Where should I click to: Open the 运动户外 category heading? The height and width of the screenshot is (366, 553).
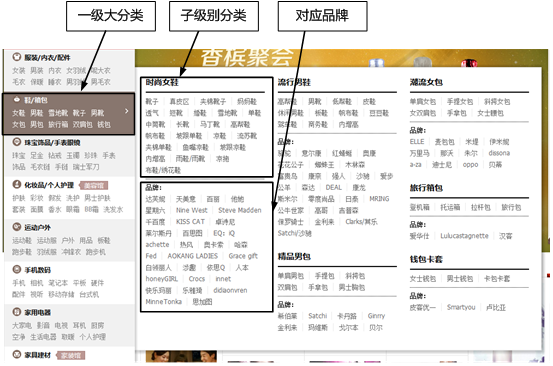(x=37, y=227)
